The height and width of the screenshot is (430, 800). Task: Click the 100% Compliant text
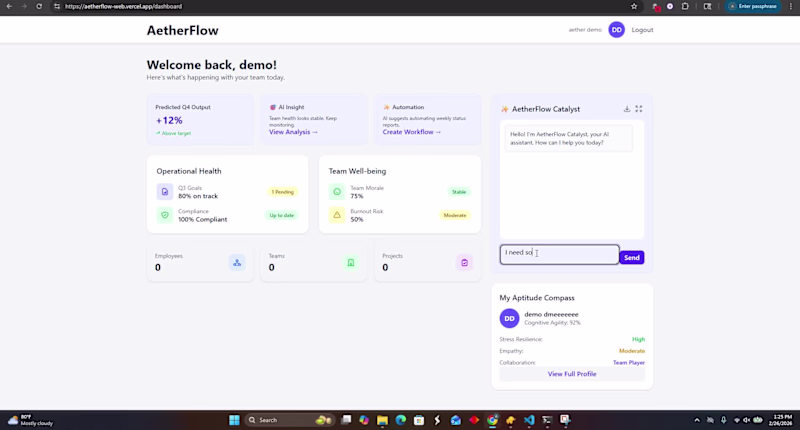point(203,219)
